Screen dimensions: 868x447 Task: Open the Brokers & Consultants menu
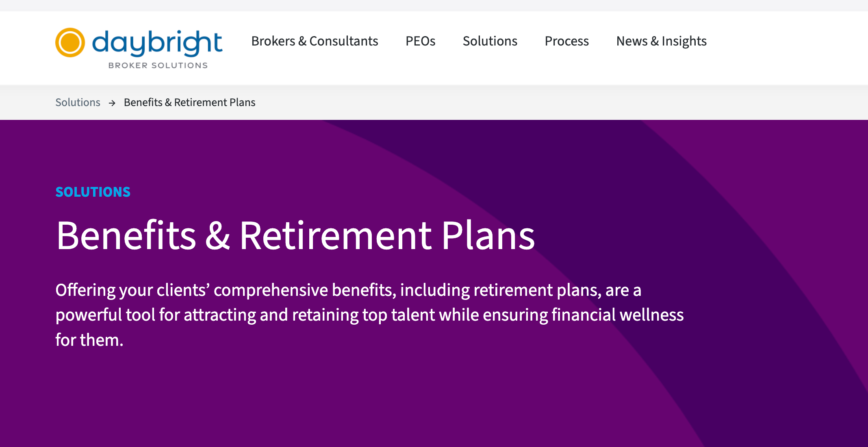pos(315,41)
